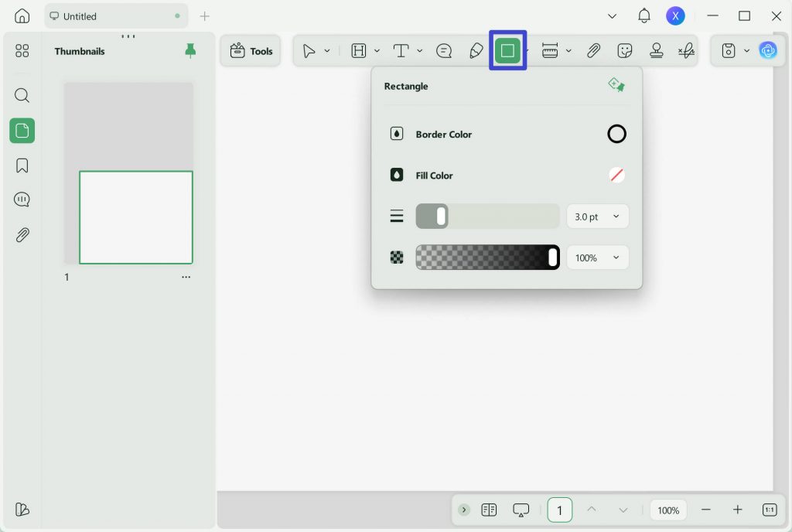Click the page number field
This screenshot has width=792, height=532.
pos(560,510)
